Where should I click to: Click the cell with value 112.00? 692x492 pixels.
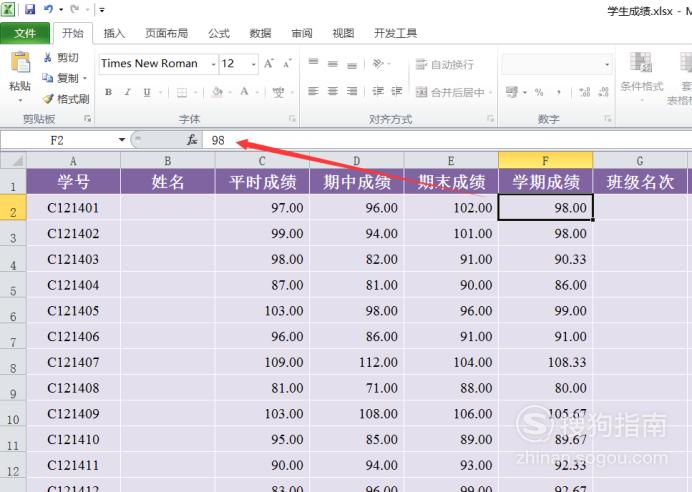pyautogui.click(x=357, y=362)
